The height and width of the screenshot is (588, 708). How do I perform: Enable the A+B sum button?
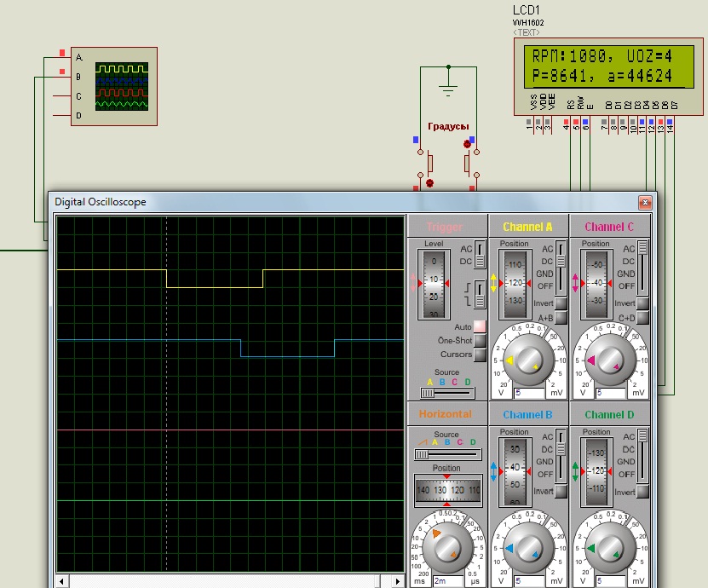click(561, 318)
